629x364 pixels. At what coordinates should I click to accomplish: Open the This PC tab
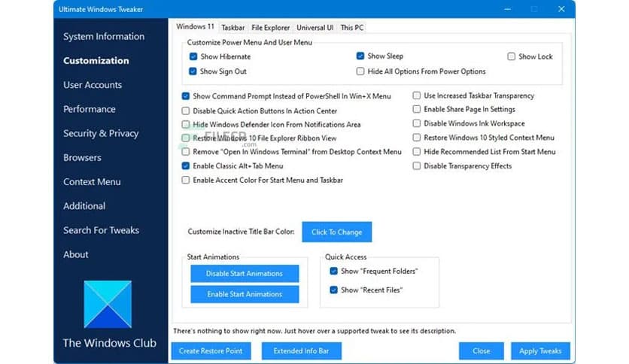pos(352,28)
